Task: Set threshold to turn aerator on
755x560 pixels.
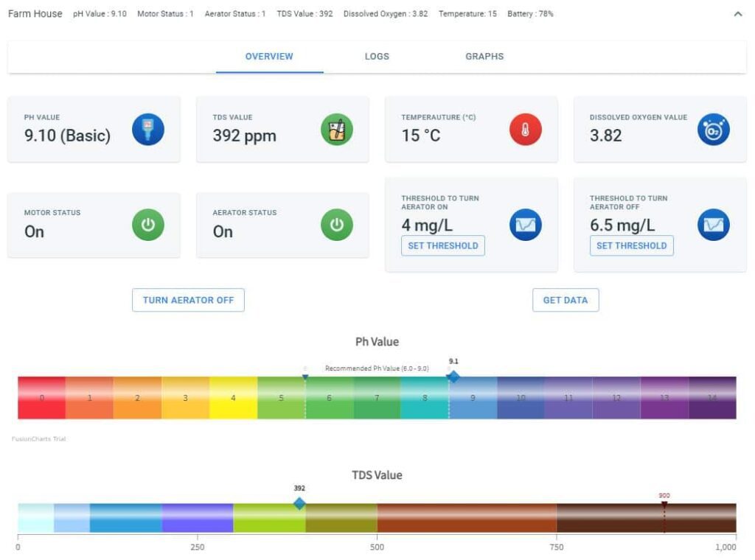Action: point(443,245)
